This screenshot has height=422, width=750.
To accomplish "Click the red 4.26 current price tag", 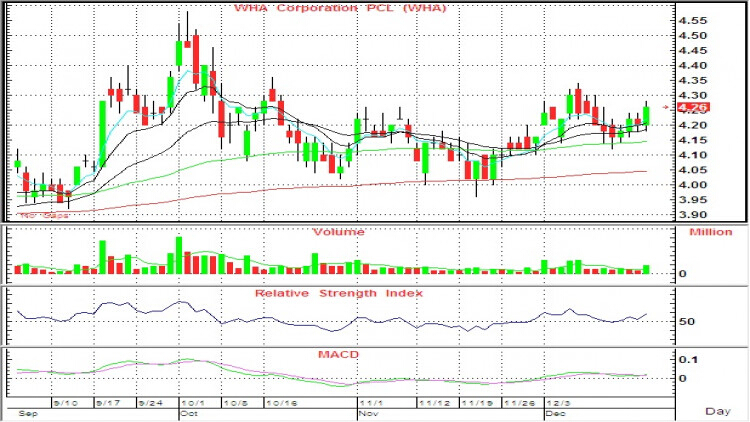I will (693, 107).
